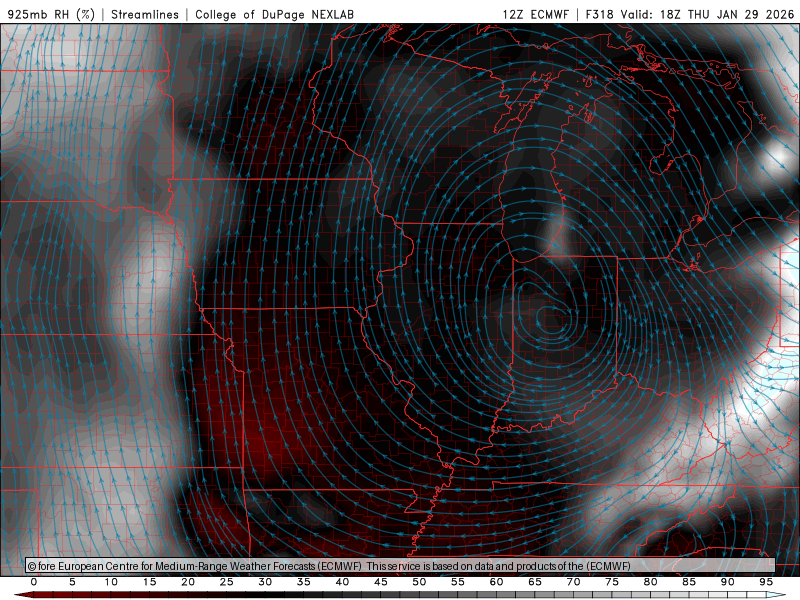800x600 pixels.
Task: Click the "35" colorbar scale label
Action: click(304, 582)
